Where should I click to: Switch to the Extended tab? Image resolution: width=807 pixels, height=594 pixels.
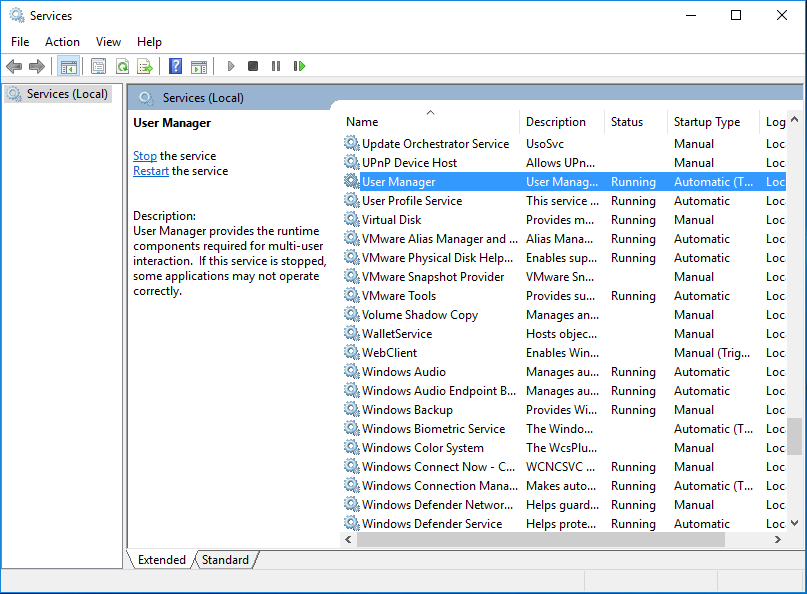pyautogui.click(x=161, y=560)
